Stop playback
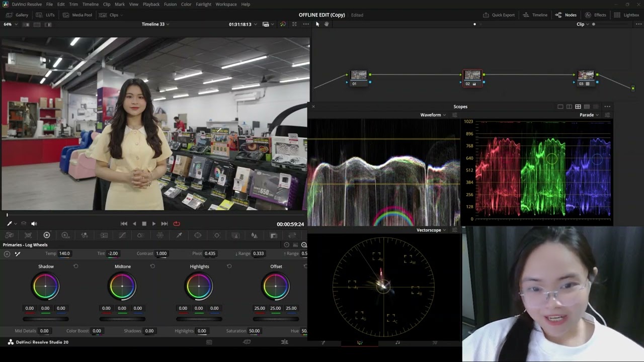Viewport: 644px width, 362px height. (144, 224)
